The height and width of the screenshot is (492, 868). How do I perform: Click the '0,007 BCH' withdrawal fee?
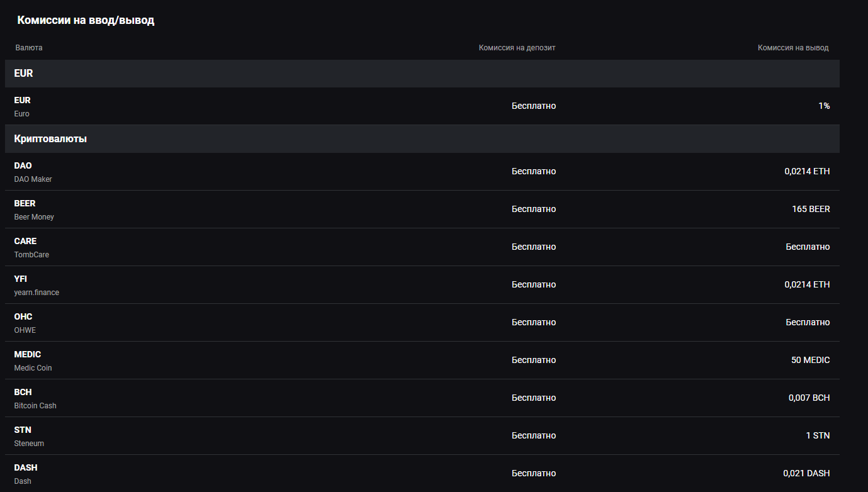point(809,398)
